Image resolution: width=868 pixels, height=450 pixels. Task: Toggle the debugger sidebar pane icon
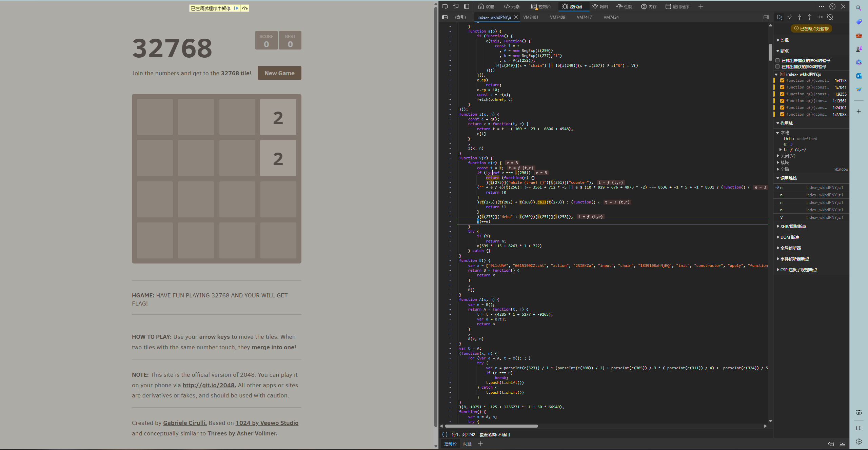pyautogui.click(x=766, y=17)
